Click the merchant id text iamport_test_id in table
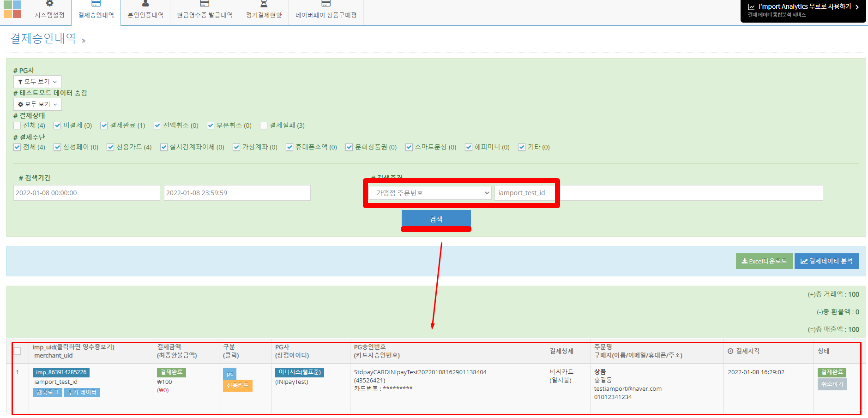The height and width of the screenshot is (418, 868). [x=56, y=382]
